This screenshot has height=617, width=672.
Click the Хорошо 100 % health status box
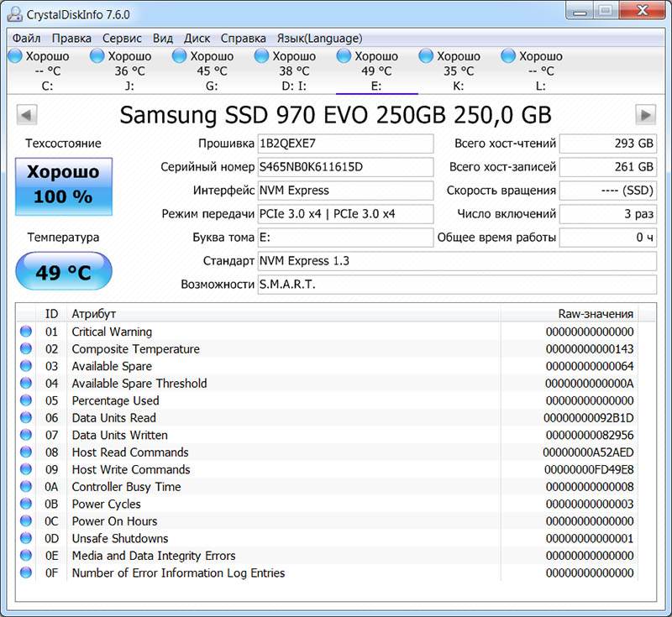point(64,186)
